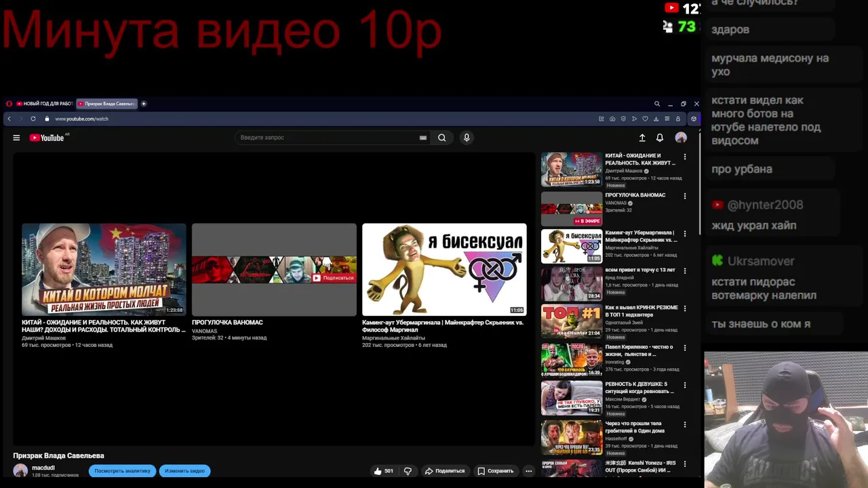Viewport: 868px width, 488px height.
Task: Click the heart bookmark icon in address bar
Action: (645, 119)
